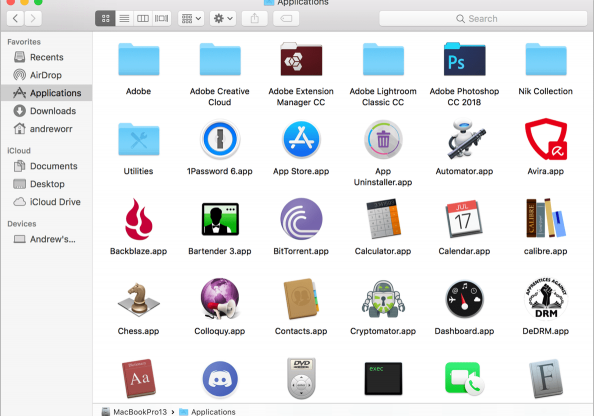Image resolution: width=594 pixels, height=416 pixels.
Task: Select the Backblaze.app flame icon
Action: pyautogui.click(x=139, y=219)
